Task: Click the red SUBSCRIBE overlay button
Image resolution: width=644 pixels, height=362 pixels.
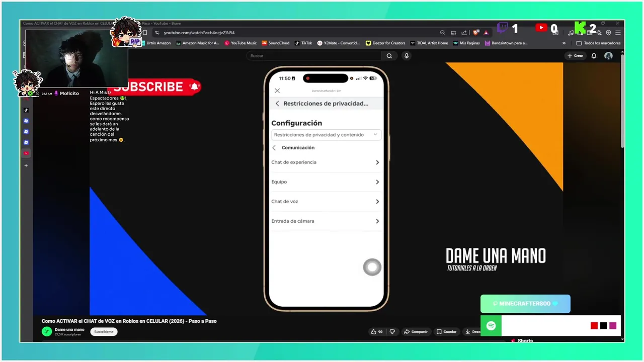Action: click(157, 86)
